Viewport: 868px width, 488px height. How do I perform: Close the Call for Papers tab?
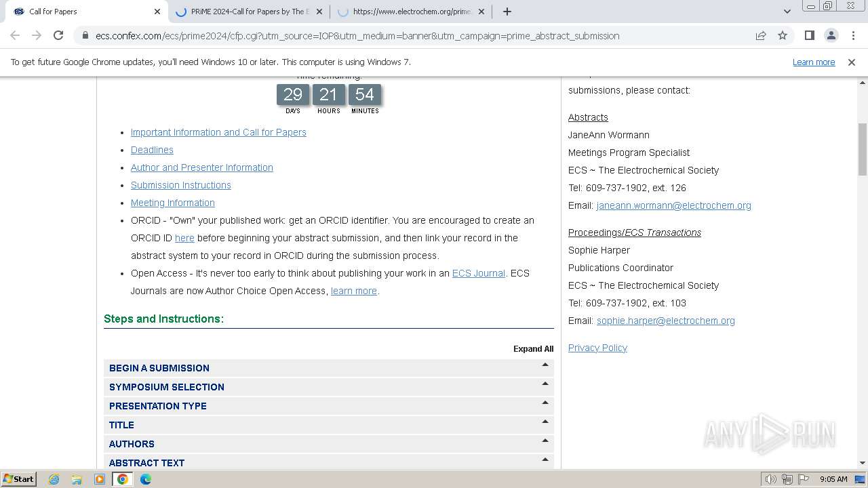(x=157, y=12)
